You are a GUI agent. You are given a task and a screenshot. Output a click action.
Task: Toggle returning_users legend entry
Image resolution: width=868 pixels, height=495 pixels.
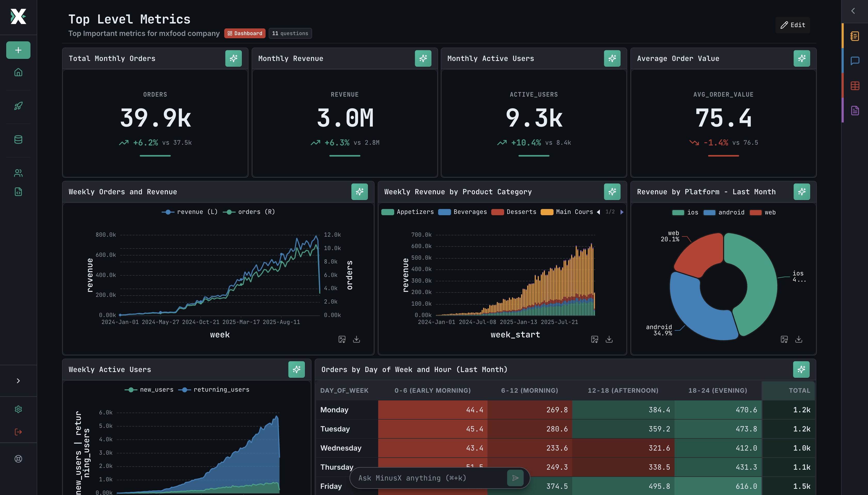[214, 390]
